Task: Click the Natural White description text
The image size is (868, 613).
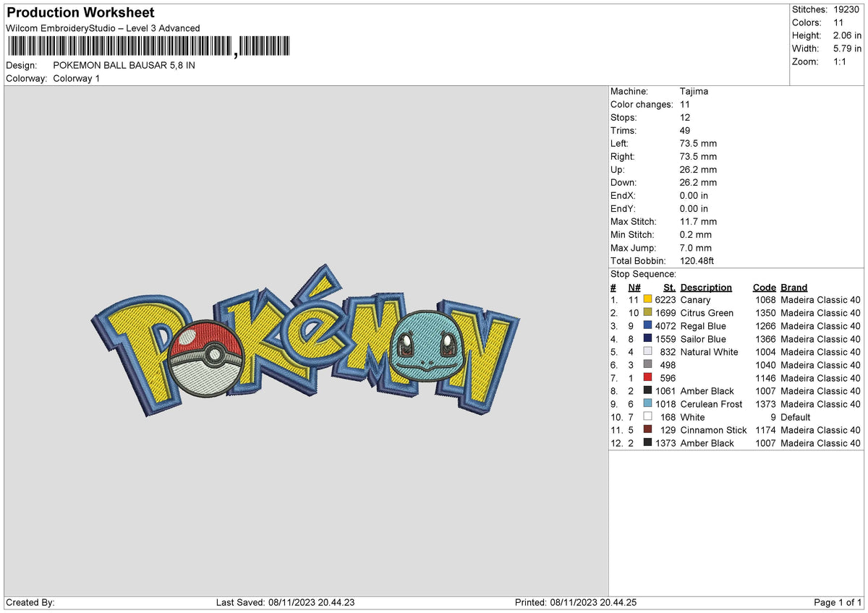Action: (710, 351)
